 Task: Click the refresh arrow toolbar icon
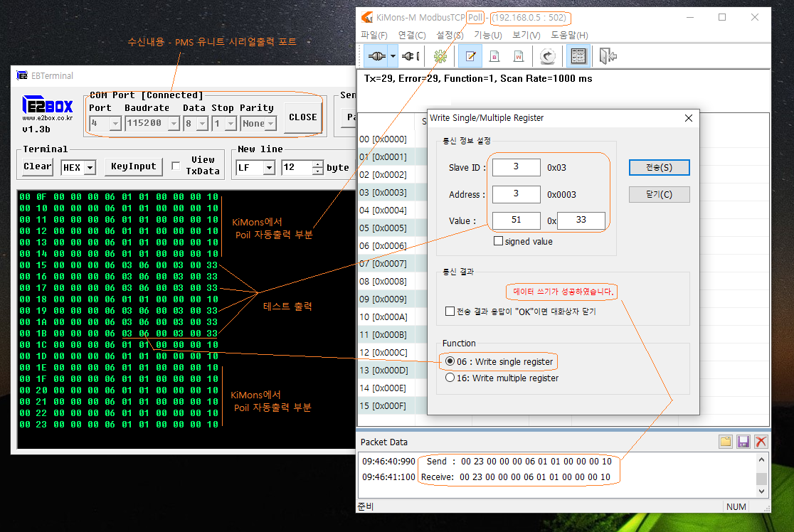pos(547,56)
